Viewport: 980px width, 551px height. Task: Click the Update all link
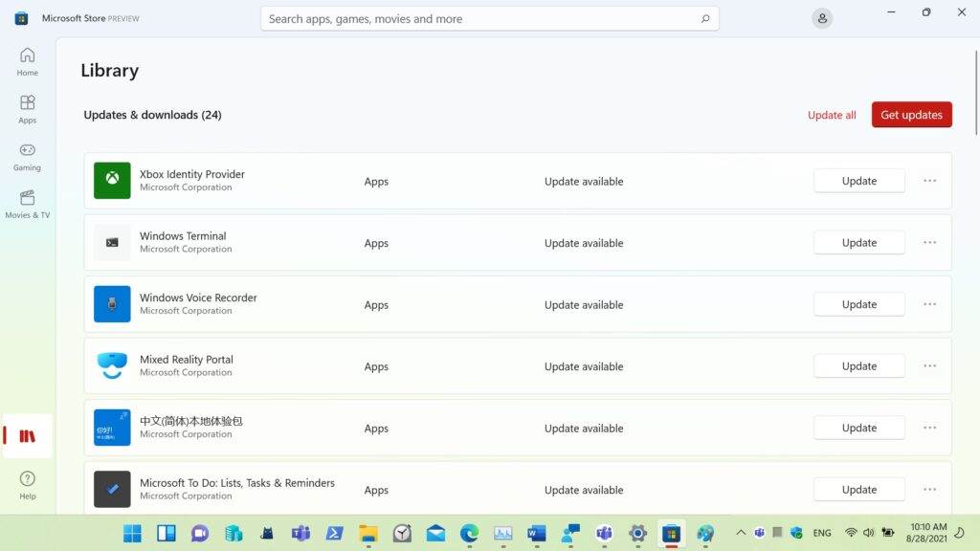pyautogui.click(x=832, y=115)
